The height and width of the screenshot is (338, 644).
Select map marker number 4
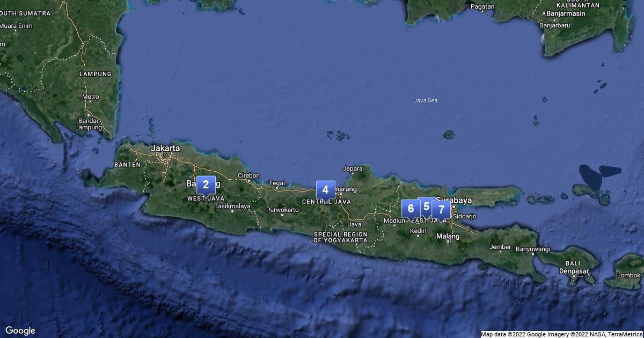[325, 190]
